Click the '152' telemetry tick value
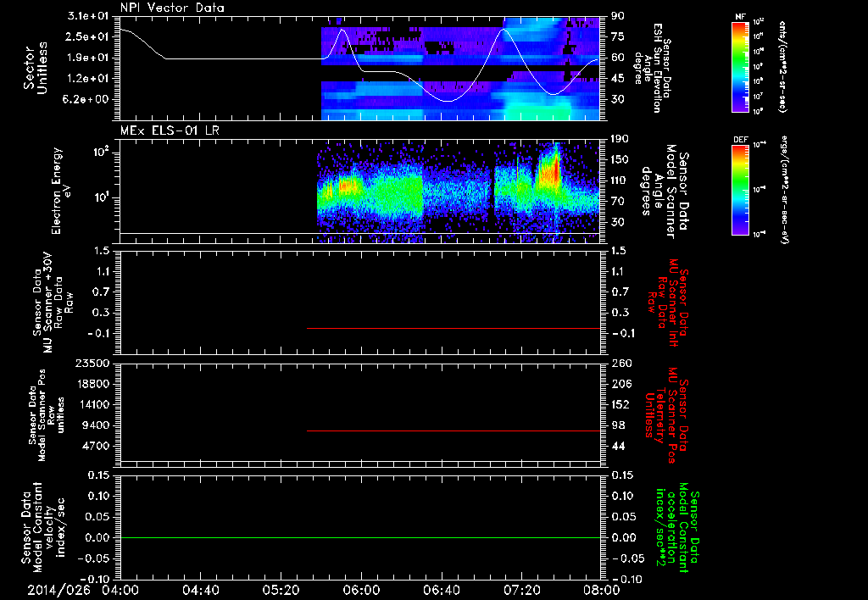 tap(620, 405)
